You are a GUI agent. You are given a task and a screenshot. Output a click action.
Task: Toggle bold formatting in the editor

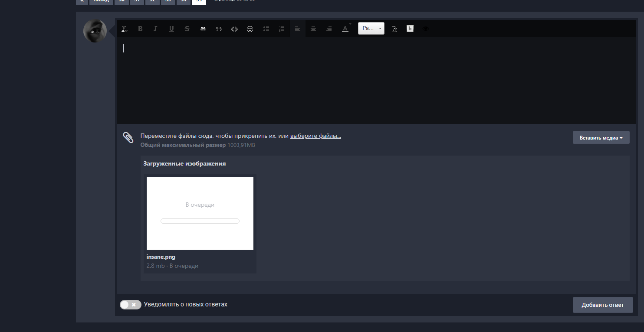(x=140, y=28)
